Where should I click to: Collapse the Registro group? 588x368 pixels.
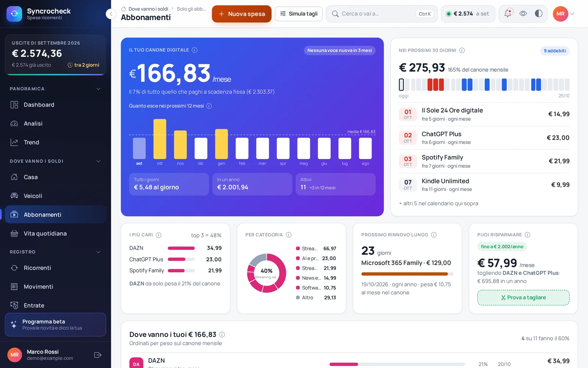[98, 252]
